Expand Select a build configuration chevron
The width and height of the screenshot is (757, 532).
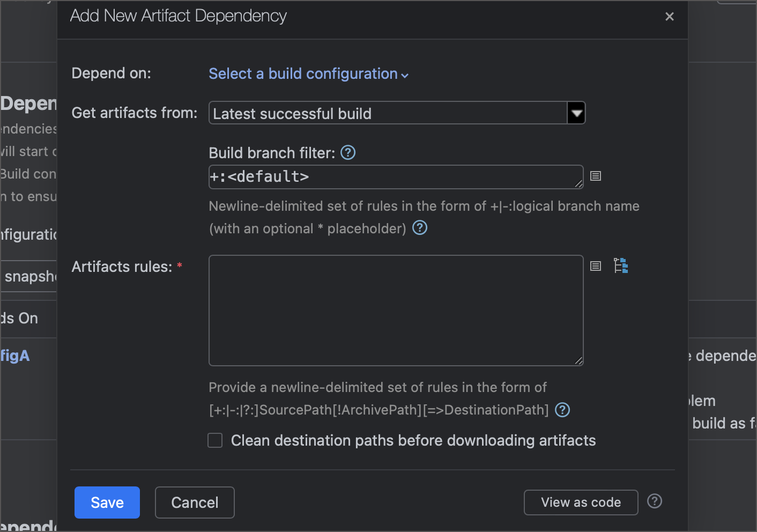click(x=405, y=75)
